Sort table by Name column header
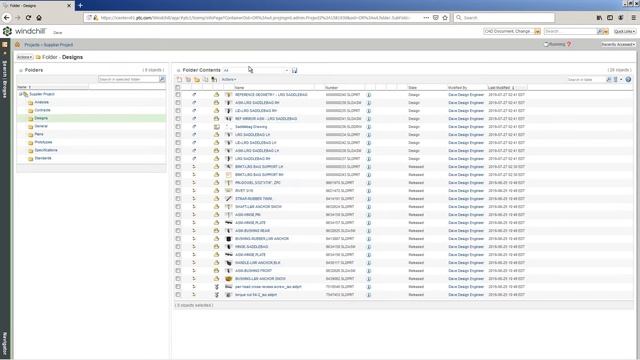The height and width of the screenshot is (360, 640). pyautogui.click(x=240, y=88)
